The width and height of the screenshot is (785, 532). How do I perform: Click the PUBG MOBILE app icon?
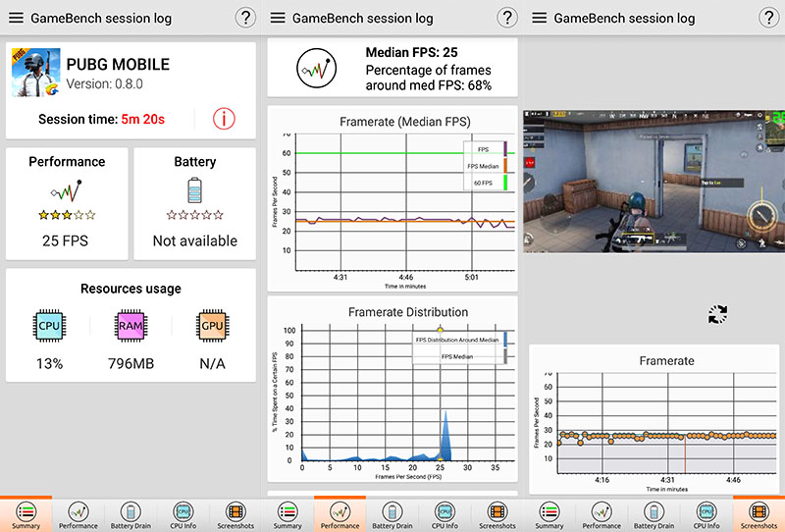[36, 72]
